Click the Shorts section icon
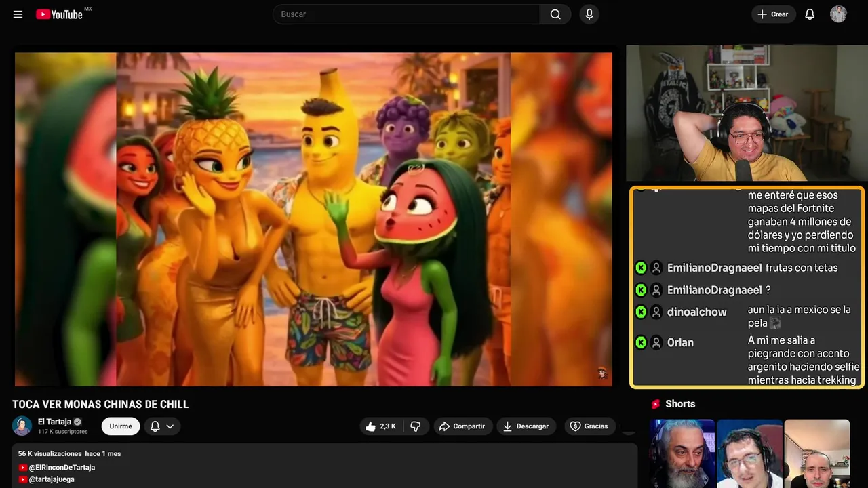Image resolution: width=868 pixels, height=488 pixels. 656,404
